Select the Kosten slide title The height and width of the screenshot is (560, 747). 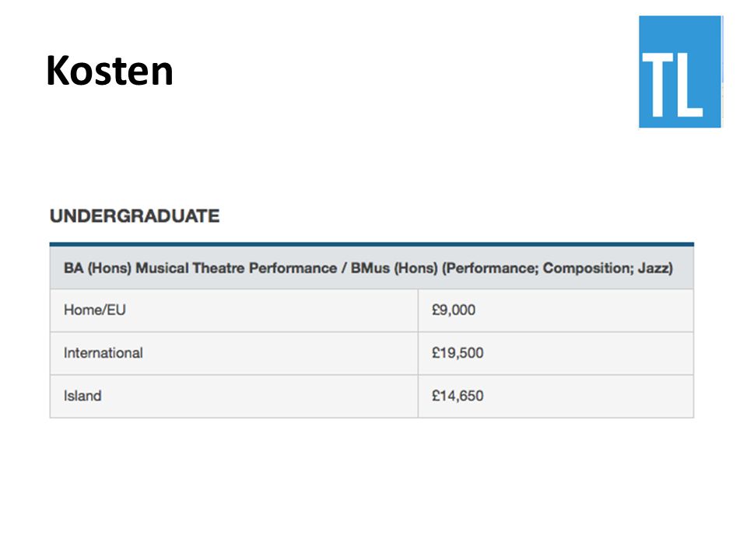[x=110, y=71]
